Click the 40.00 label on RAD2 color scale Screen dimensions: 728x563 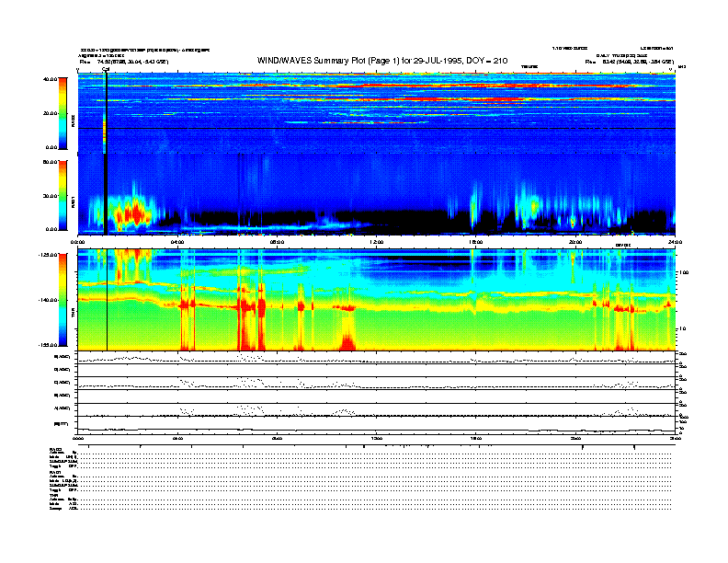pos(51,79)
